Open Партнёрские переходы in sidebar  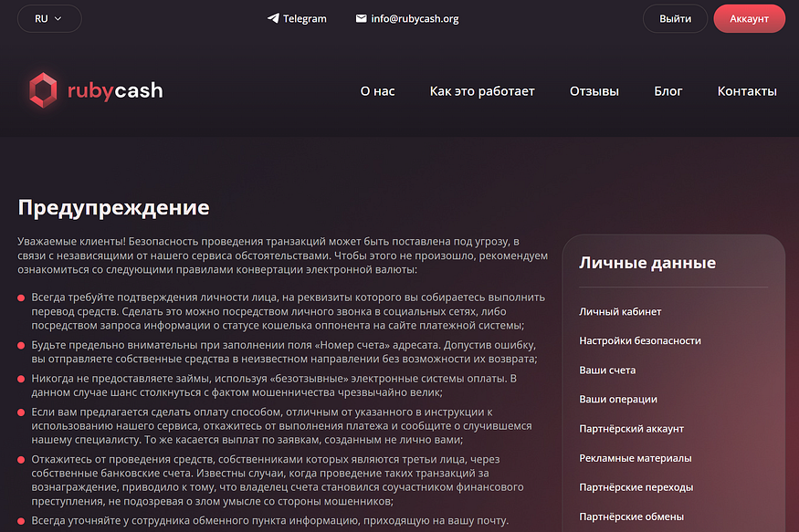tap(636, 487)
